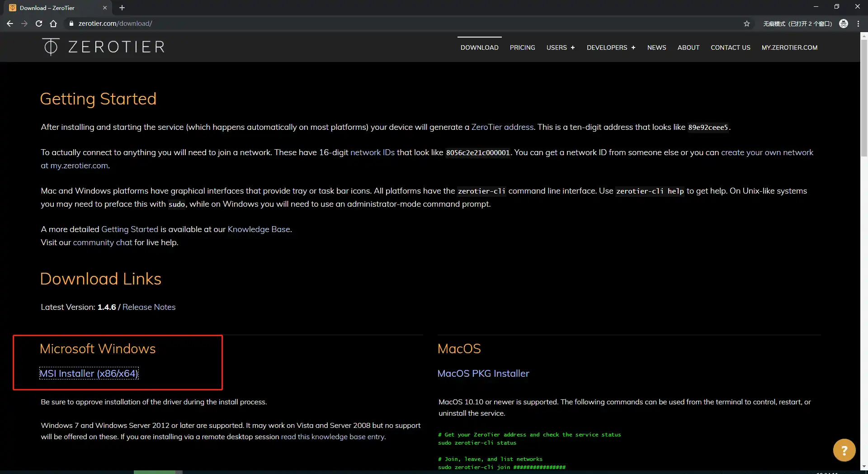Click the ZeroTier logo
868x474 pixels.
tap(104, 47)
